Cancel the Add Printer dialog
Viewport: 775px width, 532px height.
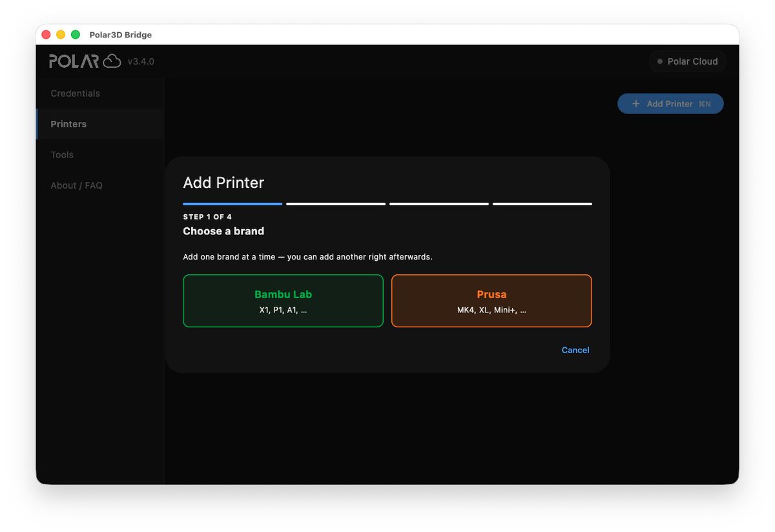pos(575,350)
